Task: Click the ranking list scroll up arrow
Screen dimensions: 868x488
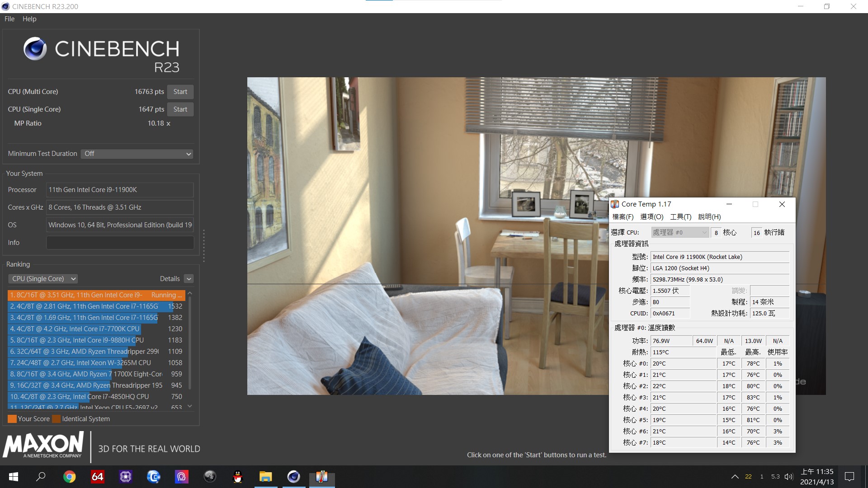Action: coord(190,294)
